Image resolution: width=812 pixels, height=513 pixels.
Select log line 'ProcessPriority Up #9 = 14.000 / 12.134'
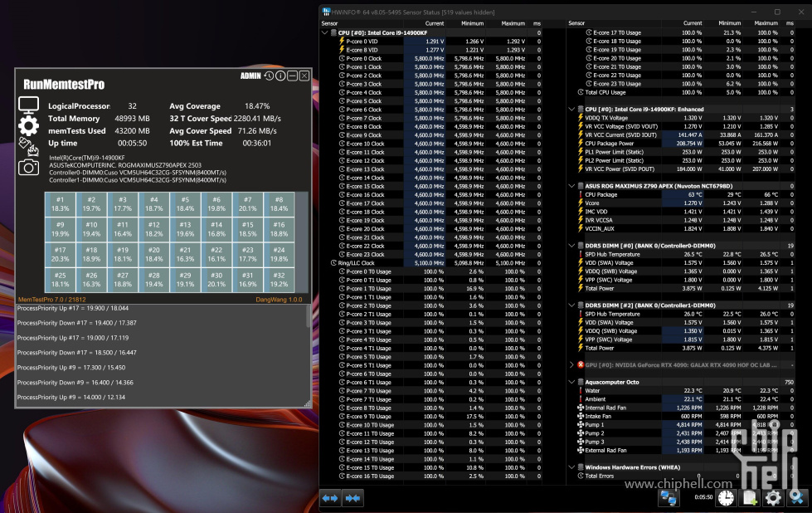71,398
